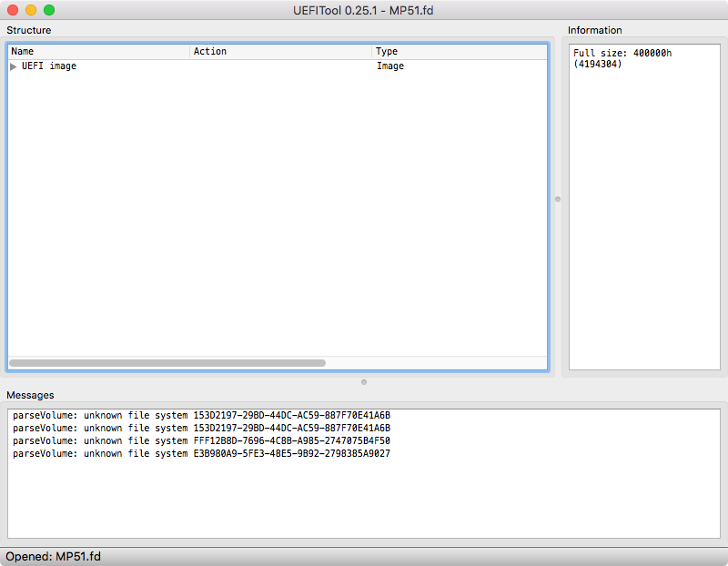Click the Type column header
728x566 pixels.
pos(460,51)
